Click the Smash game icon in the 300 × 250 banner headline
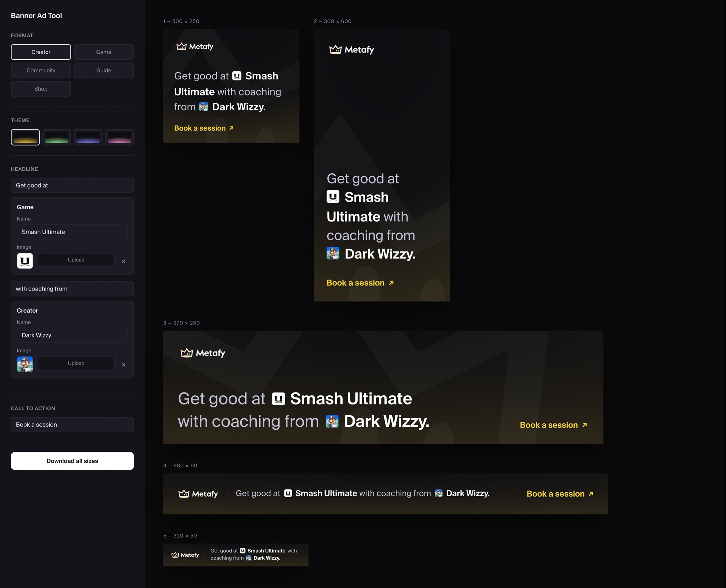This screenshot has height=588, width=726. coord(237,76)
